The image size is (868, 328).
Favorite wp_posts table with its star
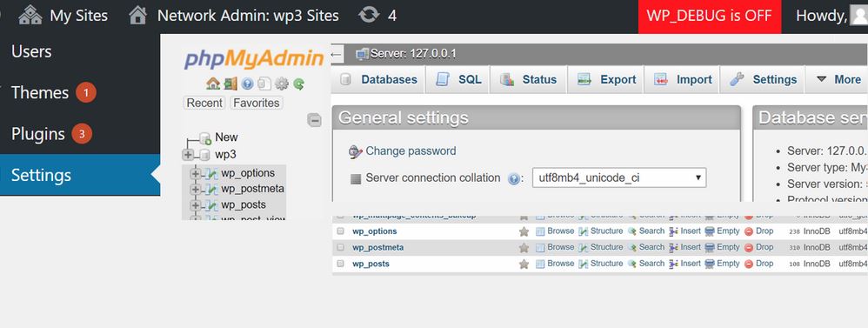[x=524, y=264]
